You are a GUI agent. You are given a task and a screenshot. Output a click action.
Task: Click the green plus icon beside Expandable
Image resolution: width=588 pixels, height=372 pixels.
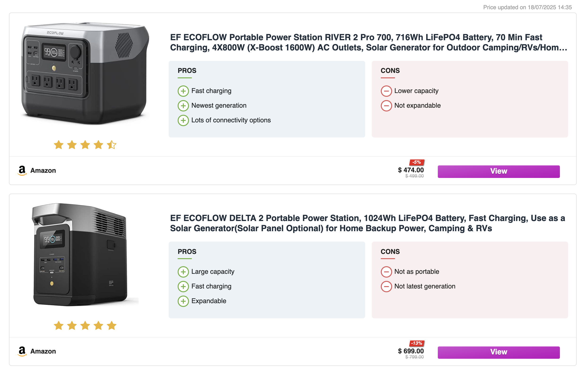pos(183,301)
